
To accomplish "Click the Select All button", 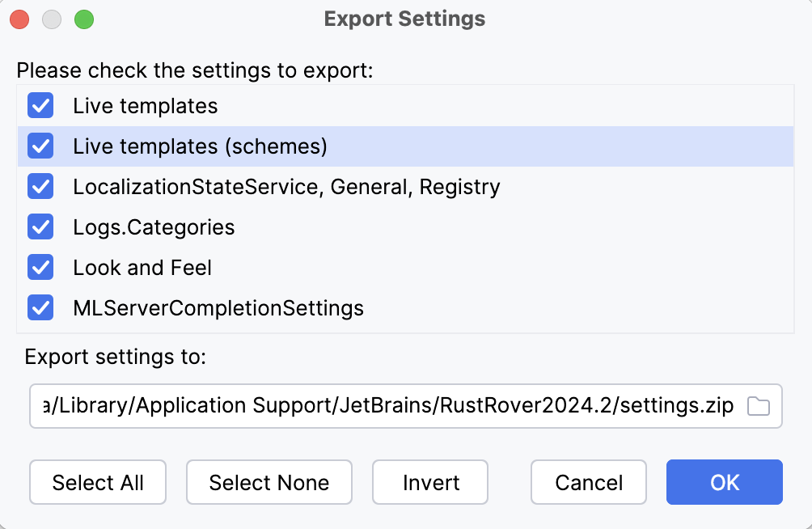I will 97,482.
